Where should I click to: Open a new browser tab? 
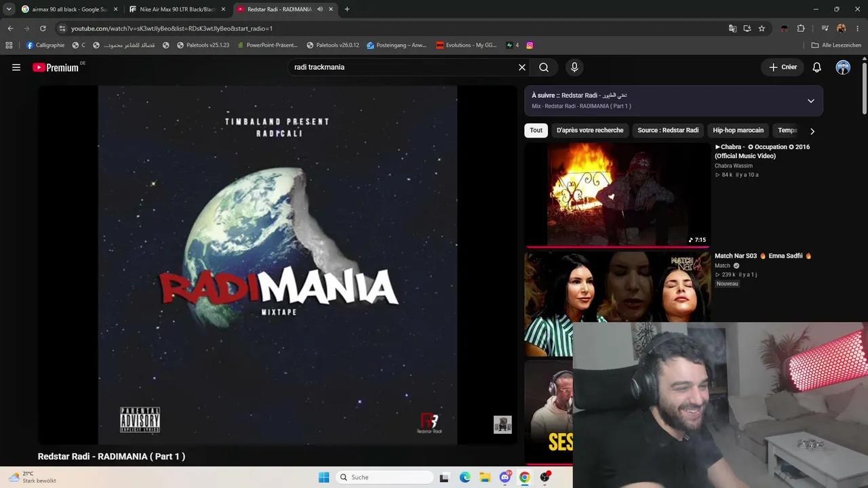[347, 9]
